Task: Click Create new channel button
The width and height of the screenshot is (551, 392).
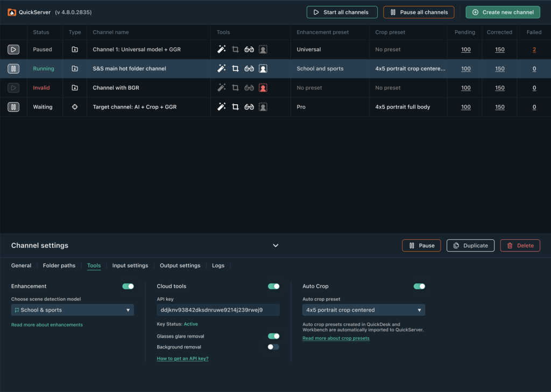Action: [503, 12]
